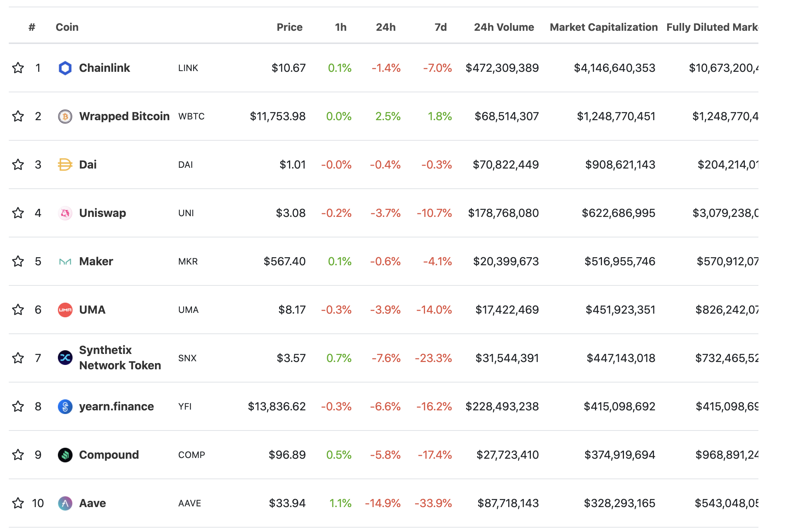
Task: Click the Wrapped Bitcoin logo icon
Action: 65,117
